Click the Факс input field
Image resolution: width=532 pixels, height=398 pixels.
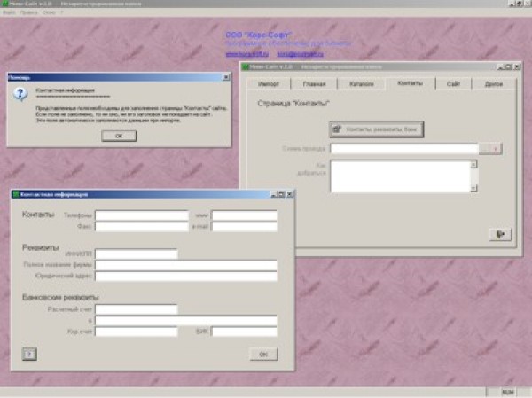(x=142, y=226)
